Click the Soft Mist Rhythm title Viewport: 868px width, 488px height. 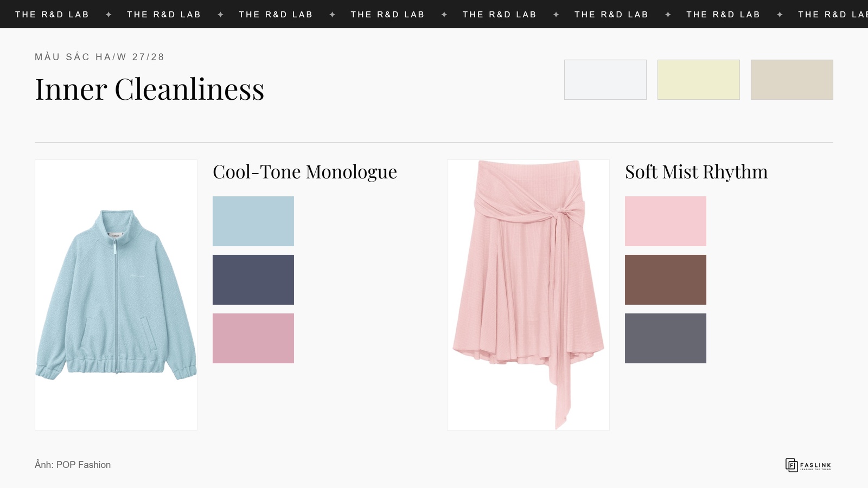click(x=697, y=172)
